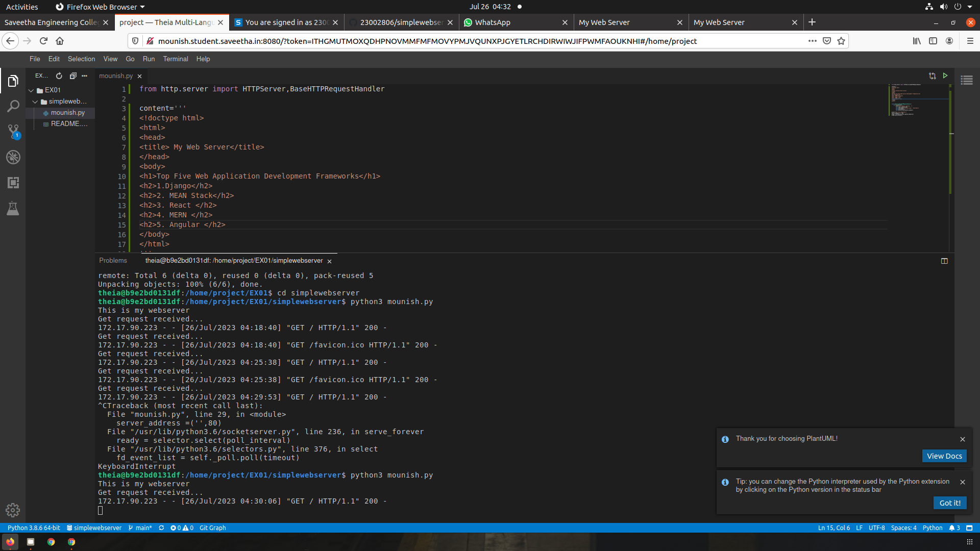Open the Test flask view
980x551 pixels.
pyautogui.click(x=13, y=208)
